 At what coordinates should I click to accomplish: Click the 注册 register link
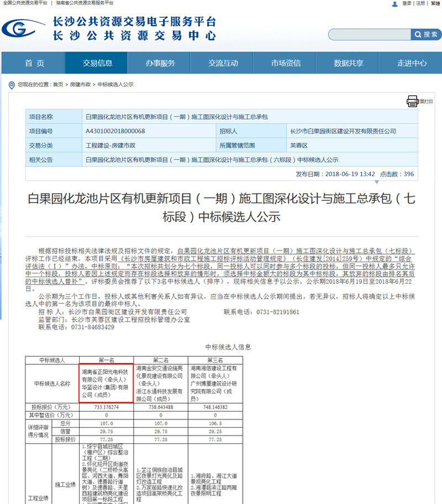pyautogui.click(x=420, y=3)
